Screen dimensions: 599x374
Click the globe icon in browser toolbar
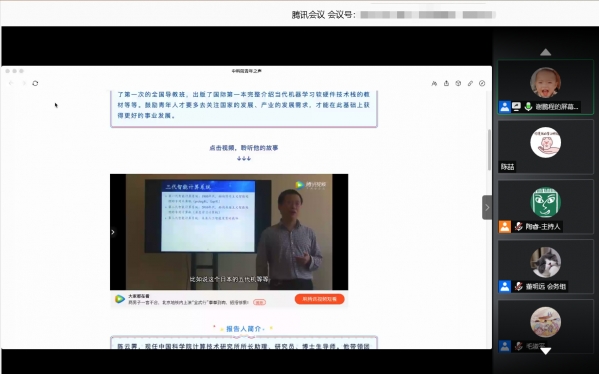(x=458, y=83)
